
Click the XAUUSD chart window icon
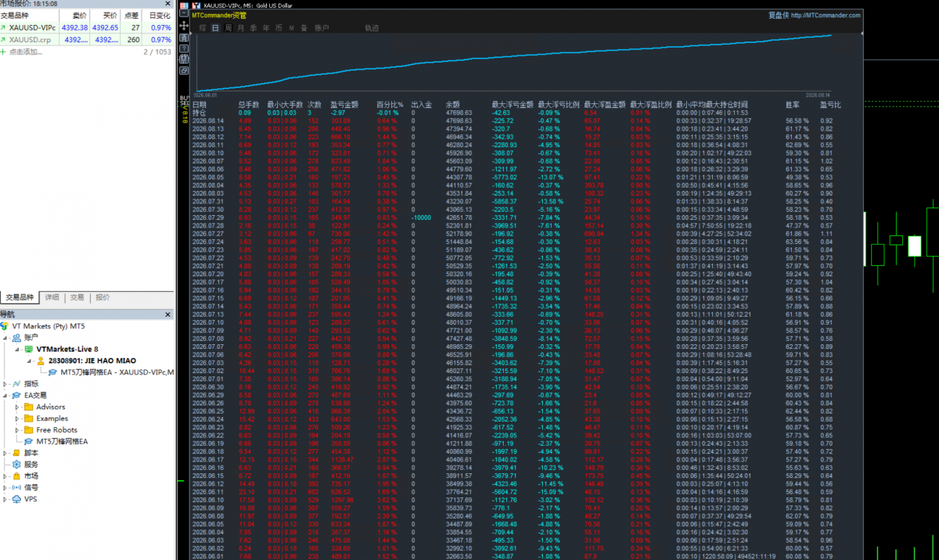click(x=196, y=5)
